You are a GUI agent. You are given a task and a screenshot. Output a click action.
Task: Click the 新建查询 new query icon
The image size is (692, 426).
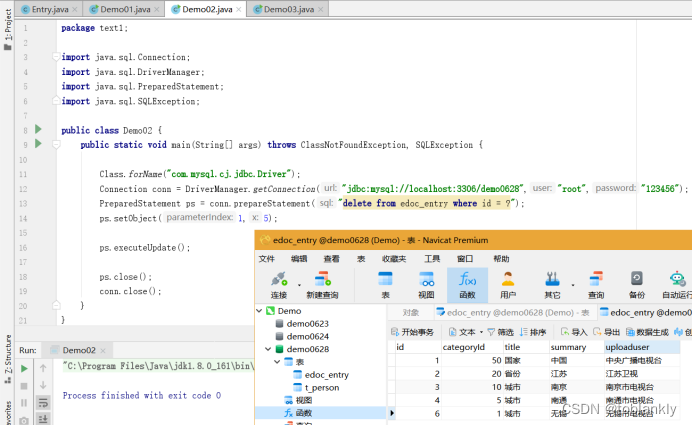(323, 285)
